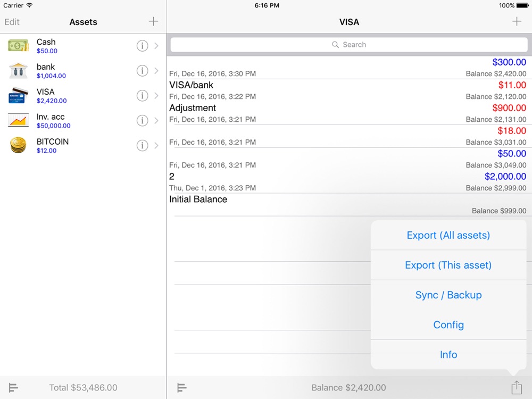Select Sync / Backup in the menu
This screenshot has height=399, width=532.
pyautogui.click(x=448, y=295)
